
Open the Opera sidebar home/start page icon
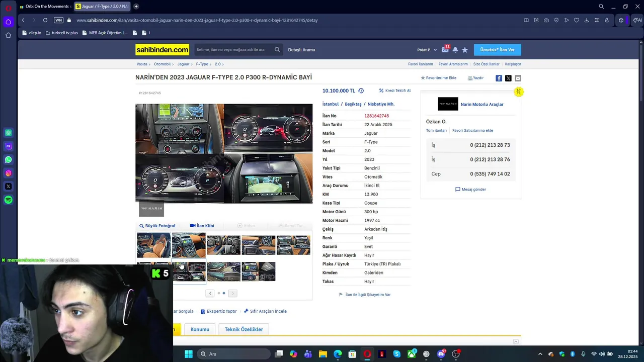pos(8,22)
